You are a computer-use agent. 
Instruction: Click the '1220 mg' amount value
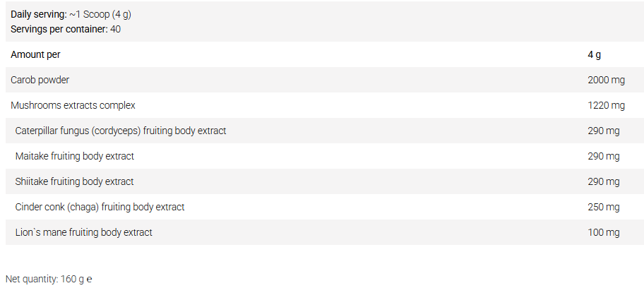click(x=606, y=105)
